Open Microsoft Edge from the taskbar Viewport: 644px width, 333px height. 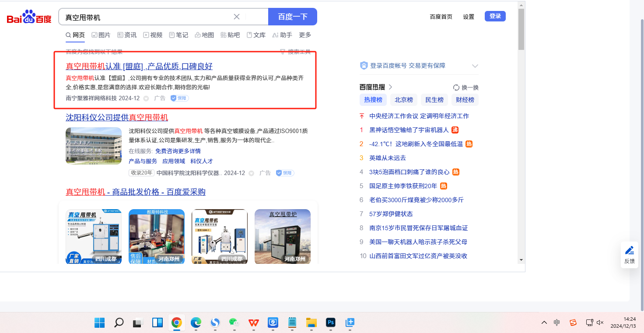pos(196,323)
